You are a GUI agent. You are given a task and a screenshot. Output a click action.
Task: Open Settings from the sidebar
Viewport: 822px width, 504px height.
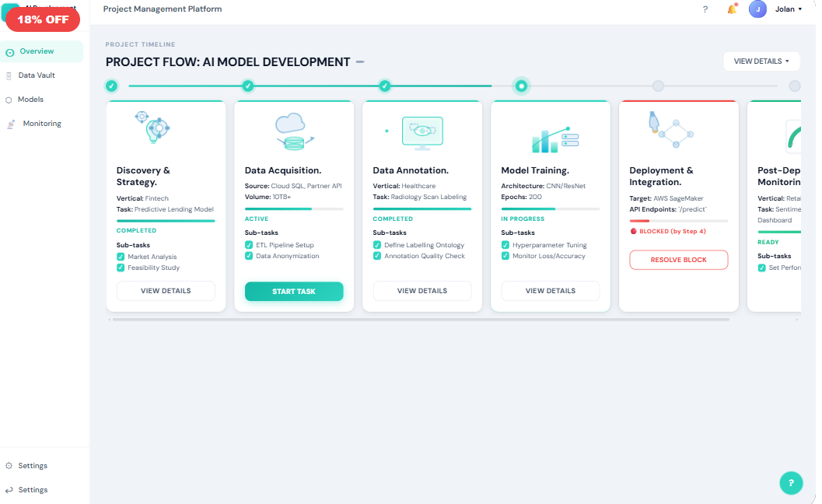[31, 465]
